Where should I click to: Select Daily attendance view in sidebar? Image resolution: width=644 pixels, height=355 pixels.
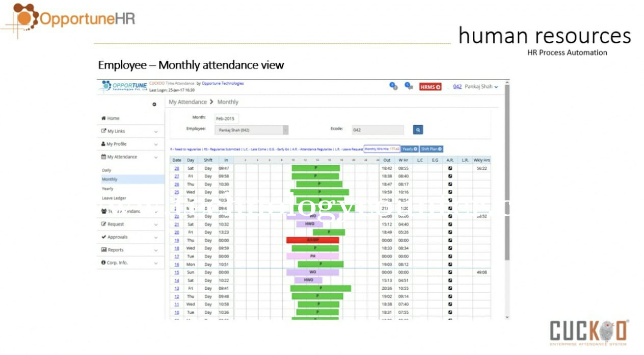[106, 170]
